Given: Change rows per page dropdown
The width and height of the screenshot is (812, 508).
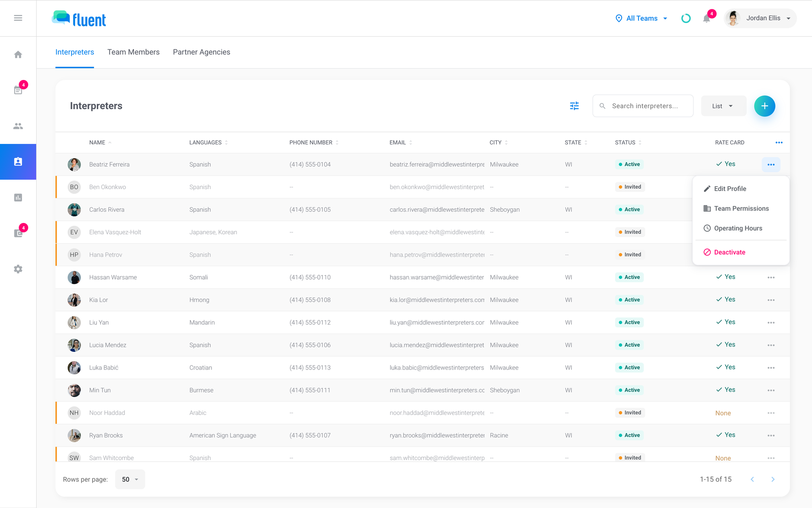Looking at the screenshot, I should (130, 479).
